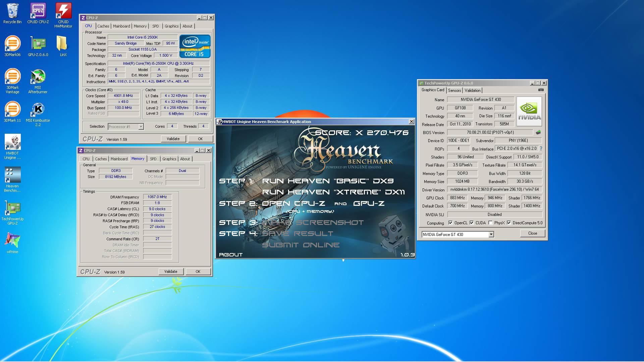The width and height of the screenshot is (644, 362).
Task: Click OK in bottom CPU-Z window
Action: coord(198,271)
